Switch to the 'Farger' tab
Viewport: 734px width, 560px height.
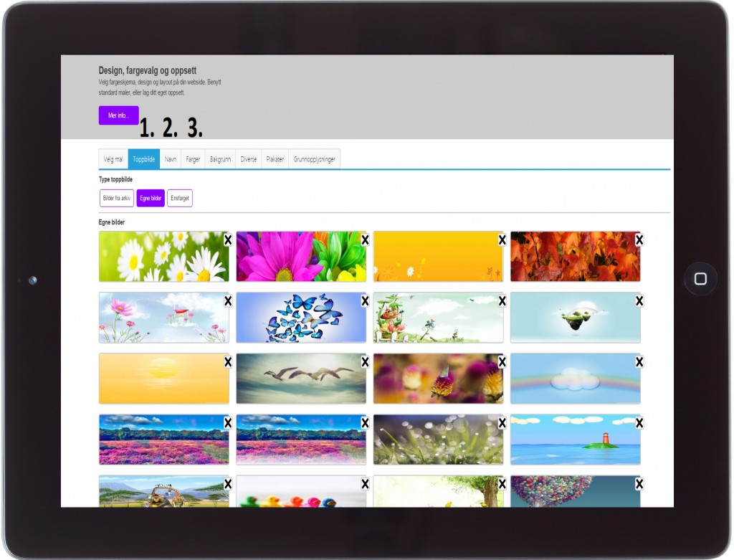tap(193, 159)
